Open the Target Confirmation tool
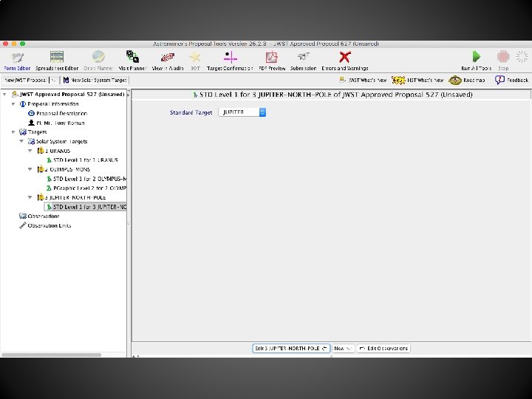 [230, 61]
